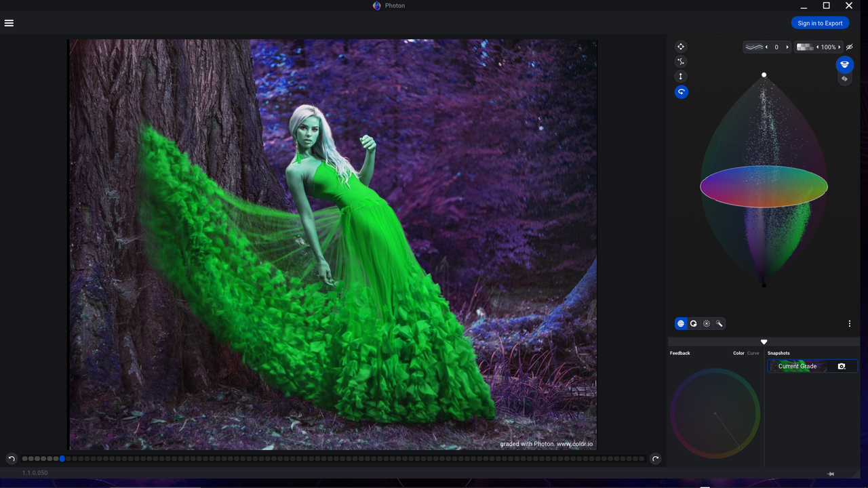868x488 pixels.
Task: Select the striped sphere mode button
Action: click(x=681, y=324)
